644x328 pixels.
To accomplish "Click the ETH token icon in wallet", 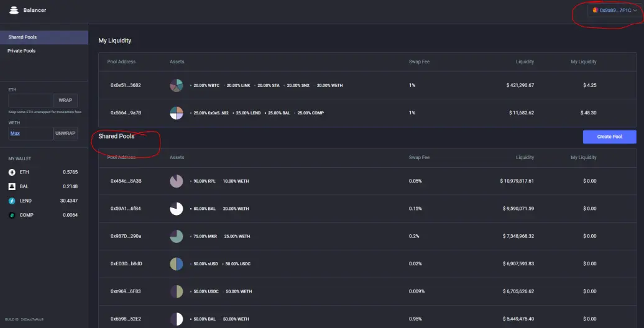I will pos(12,173).
